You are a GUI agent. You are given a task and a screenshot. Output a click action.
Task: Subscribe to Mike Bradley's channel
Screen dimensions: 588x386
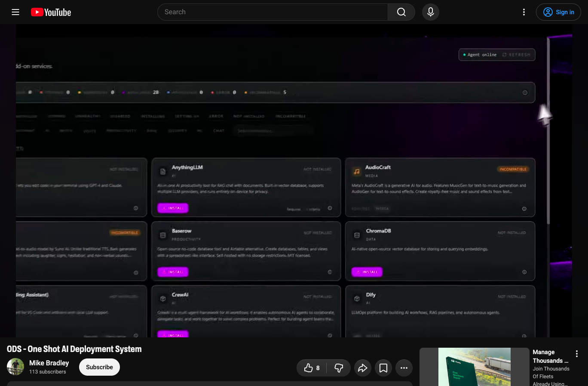[x=99, y=367]
